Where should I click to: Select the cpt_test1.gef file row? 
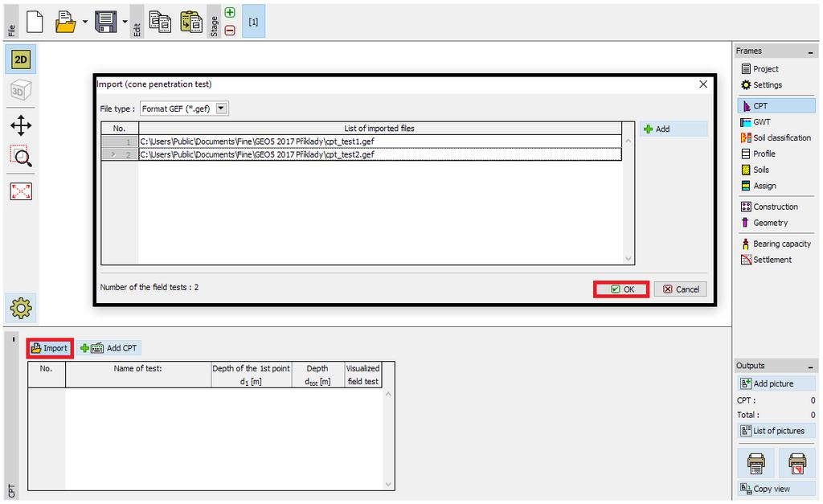380,141
